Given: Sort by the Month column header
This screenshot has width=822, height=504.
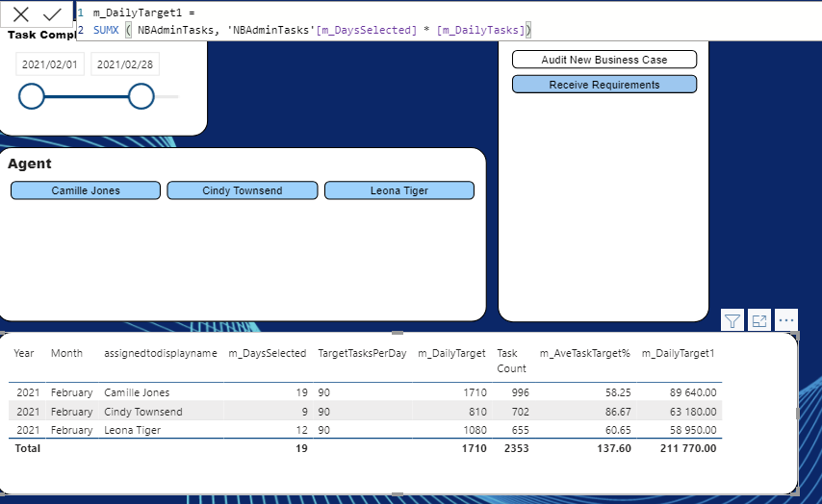Looking at the screenshot, I should (x=66, y=353).
